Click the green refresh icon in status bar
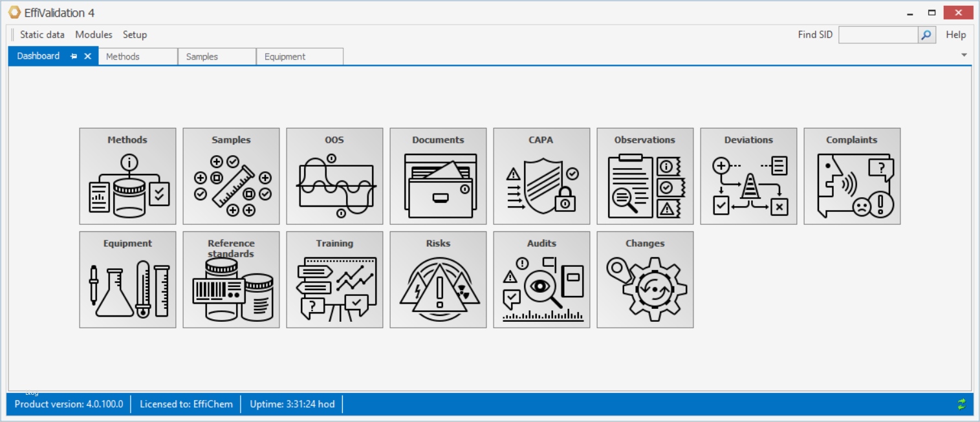The image size is (980, 422). click(961, 404)
